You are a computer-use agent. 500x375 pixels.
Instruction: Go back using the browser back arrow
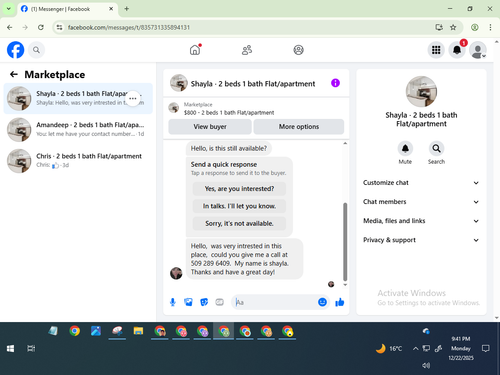10,27
